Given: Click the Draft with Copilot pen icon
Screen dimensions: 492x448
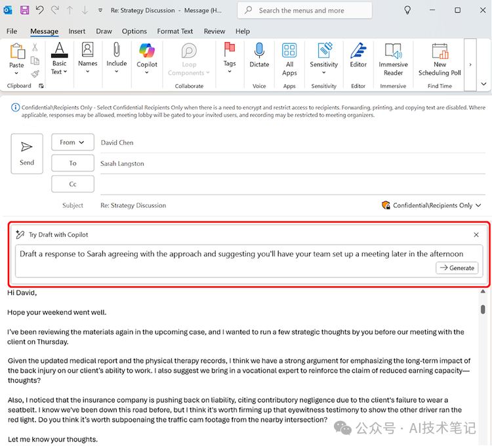Looking at the screenshot, I should 20,235.
